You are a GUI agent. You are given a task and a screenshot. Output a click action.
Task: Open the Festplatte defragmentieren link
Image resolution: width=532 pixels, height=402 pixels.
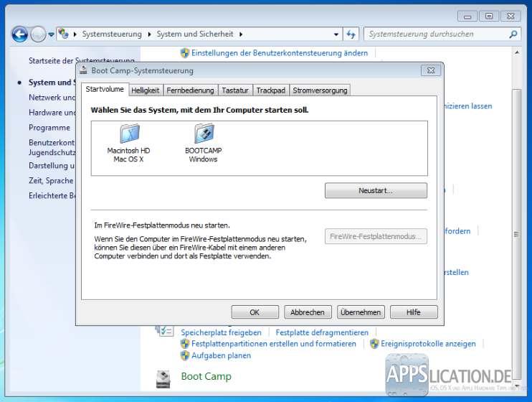point(322,332)
